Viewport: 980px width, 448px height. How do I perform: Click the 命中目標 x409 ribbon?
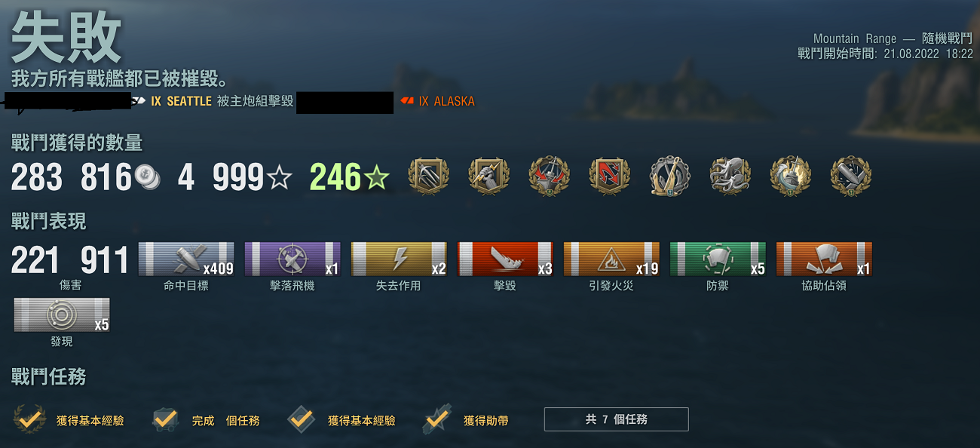click(x=186, y=259)
